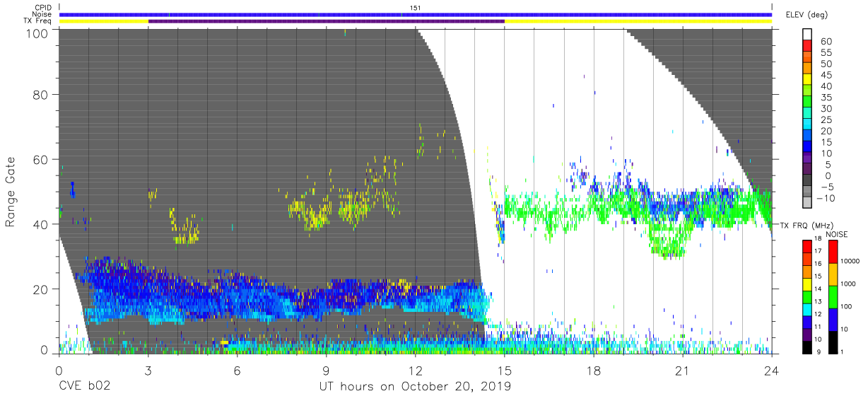Screen dimensions: 868x401
Task: Click the Noise label above the plot
Action: (43, 14)
